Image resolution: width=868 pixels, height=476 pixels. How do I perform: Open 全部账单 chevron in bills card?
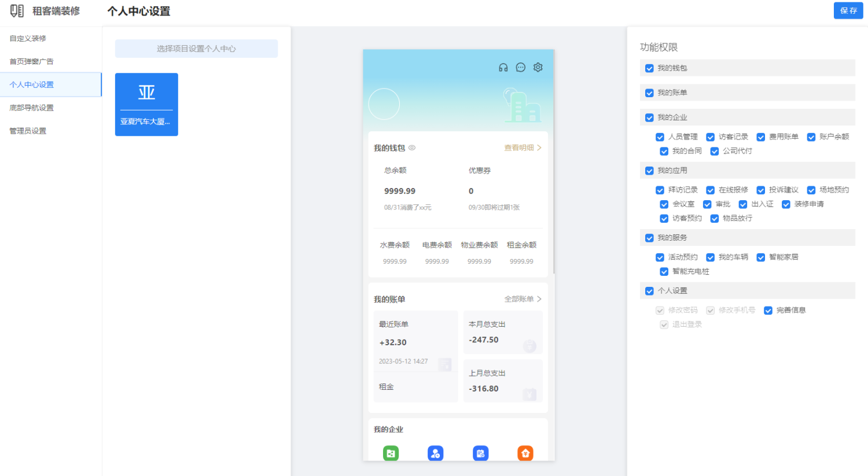pyautogui.click(x=539, y=299)
